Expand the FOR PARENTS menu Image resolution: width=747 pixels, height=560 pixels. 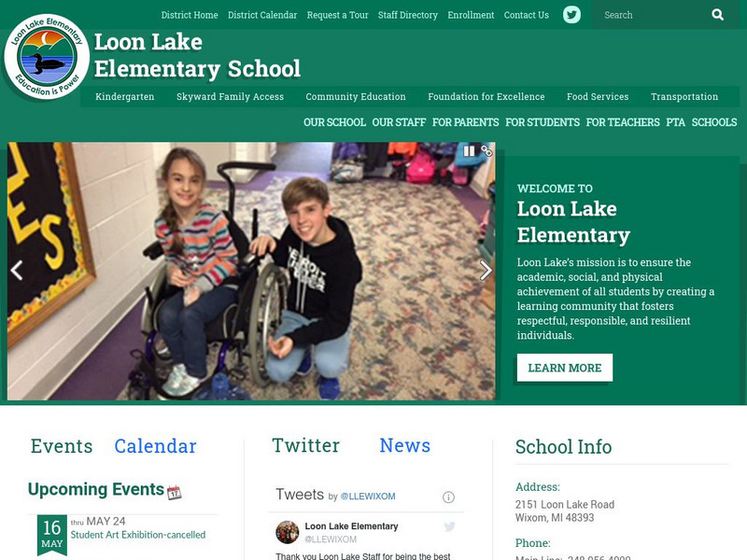coord(465,122)
